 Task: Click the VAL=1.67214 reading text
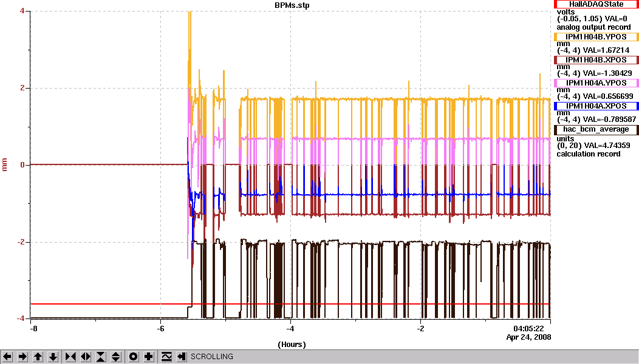(606, 50)
